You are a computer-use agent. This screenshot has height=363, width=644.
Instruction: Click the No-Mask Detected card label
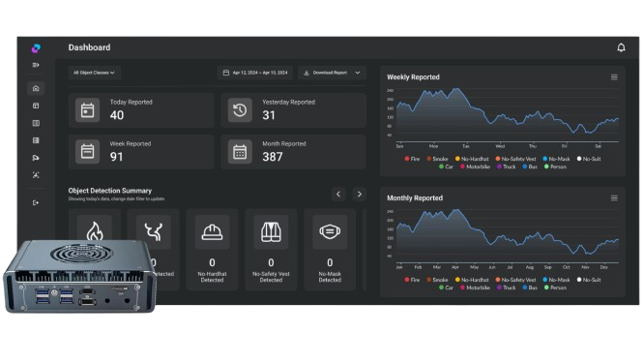click(330, 277)
